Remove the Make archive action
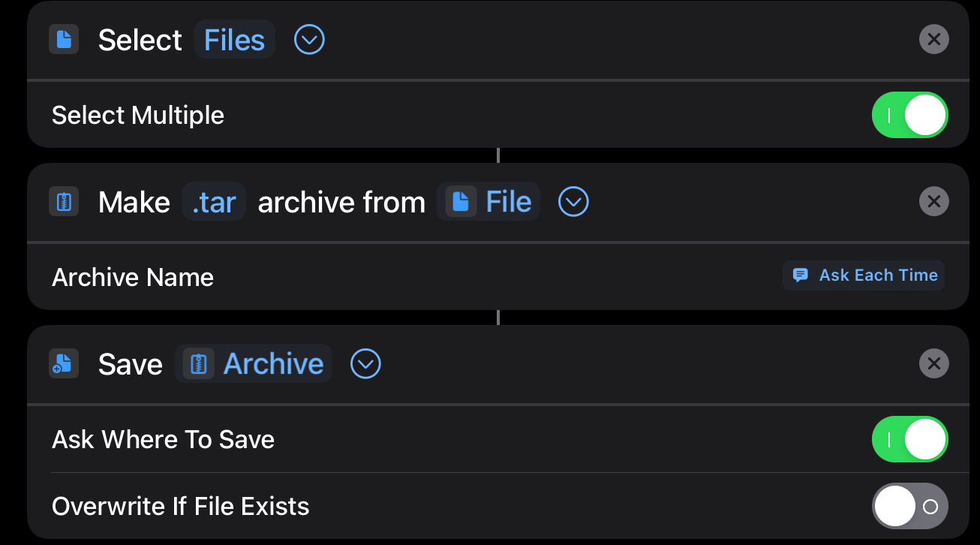This screenshot has height=545, width=980. 933,201
